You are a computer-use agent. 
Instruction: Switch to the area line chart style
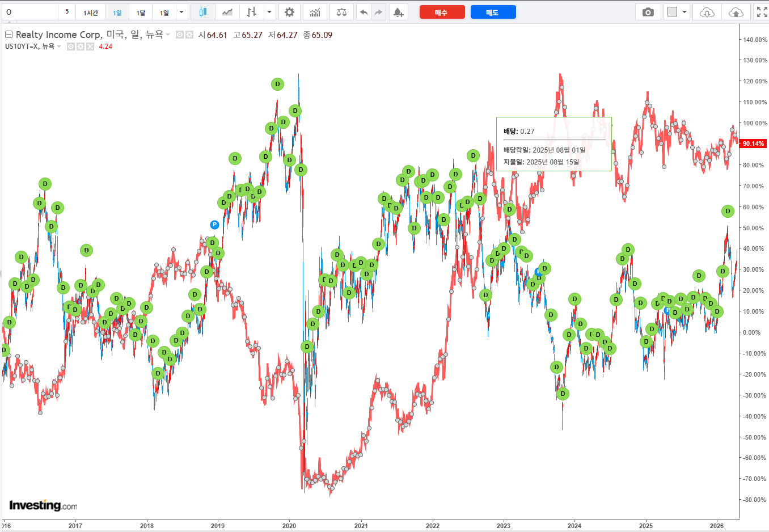(227, 12)
